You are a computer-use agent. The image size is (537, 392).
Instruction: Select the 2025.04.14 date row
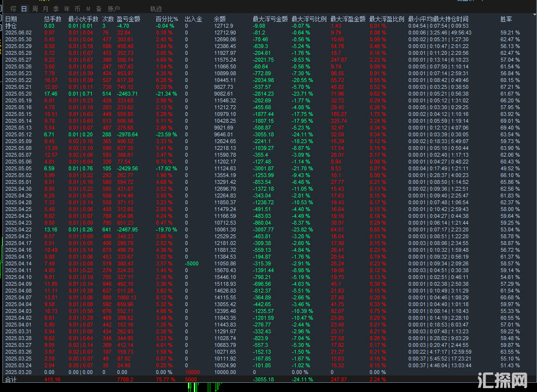point(269,264)
